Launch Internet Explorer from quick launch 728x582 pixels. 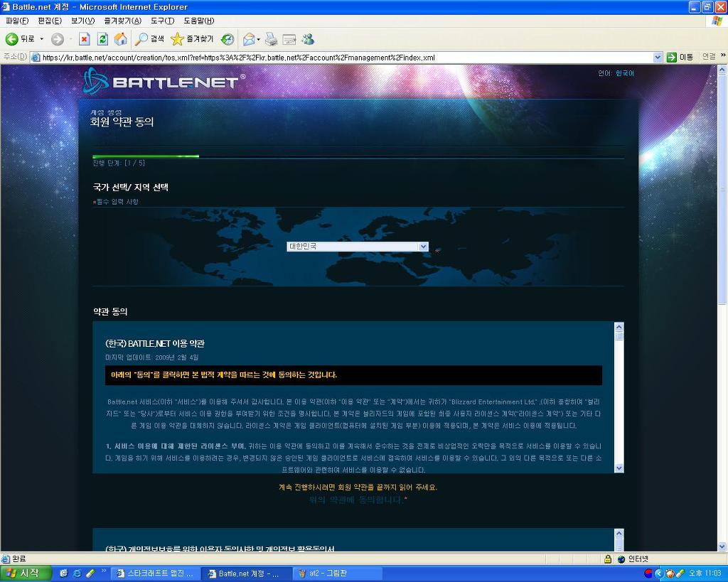77,573
